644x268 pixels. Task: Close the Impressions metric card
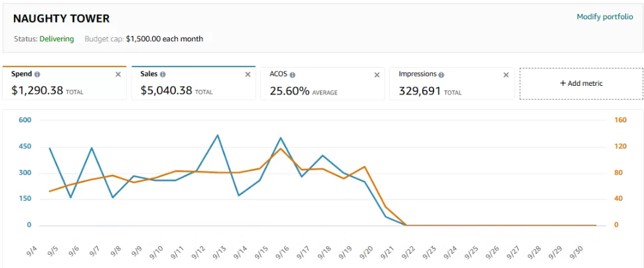(x=505, y=74)
